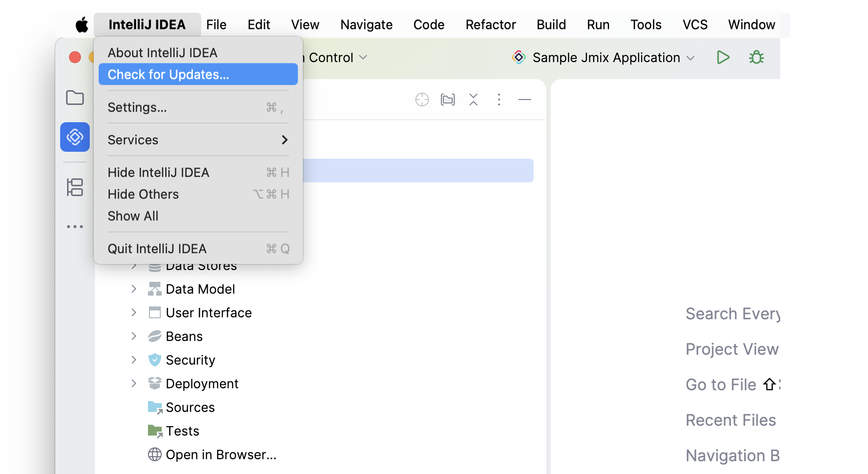Click the More tool windows ellipsis

75,227
